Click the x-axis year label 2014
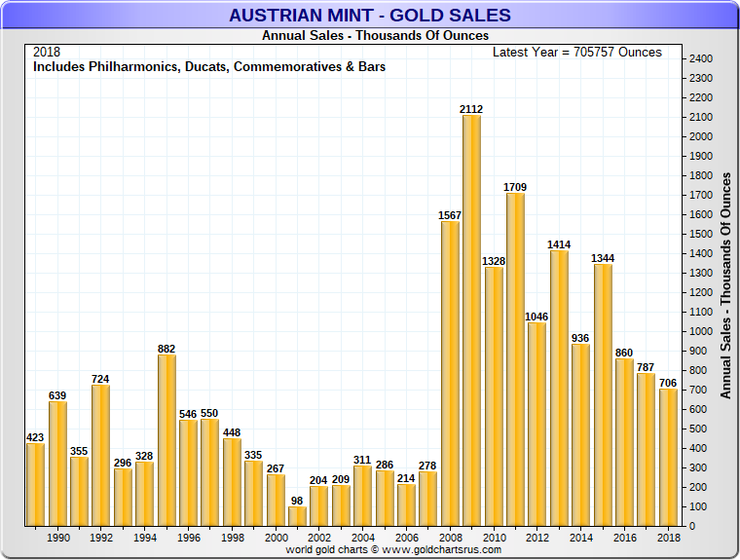The height and width of the screenshot is (560, 740). click(581, 538)
